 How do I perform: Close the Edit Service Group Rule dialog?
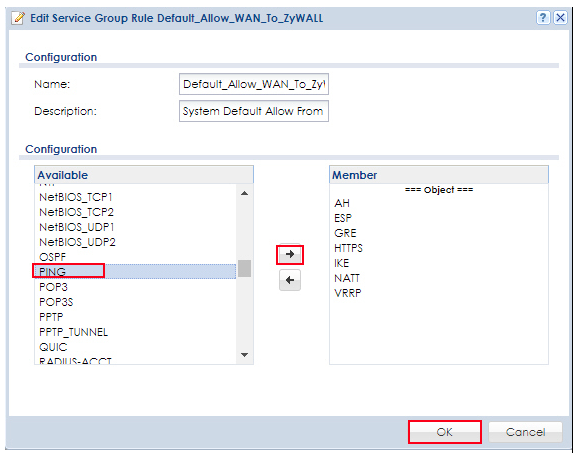click(561, 18)
